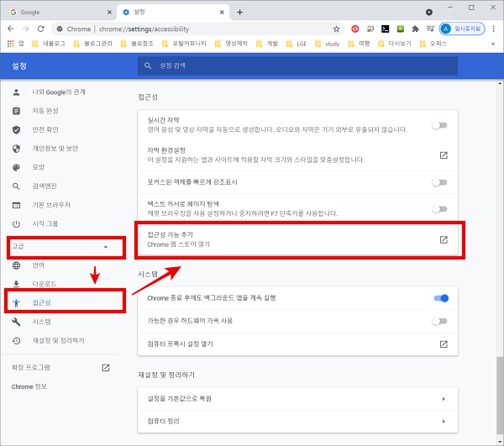
Task: Open the 내블로그 bookmark folder
Action: [x=49, y=44]
